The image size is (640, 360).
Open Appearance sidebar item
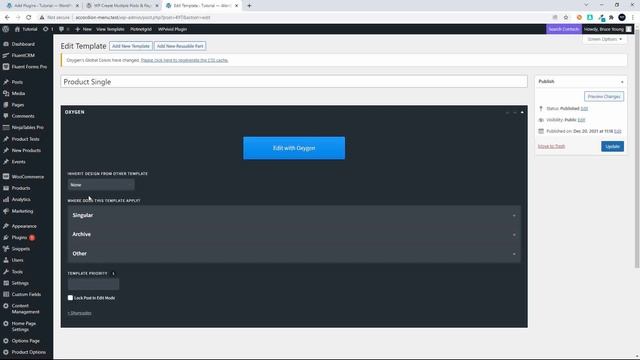coord(24,226)
